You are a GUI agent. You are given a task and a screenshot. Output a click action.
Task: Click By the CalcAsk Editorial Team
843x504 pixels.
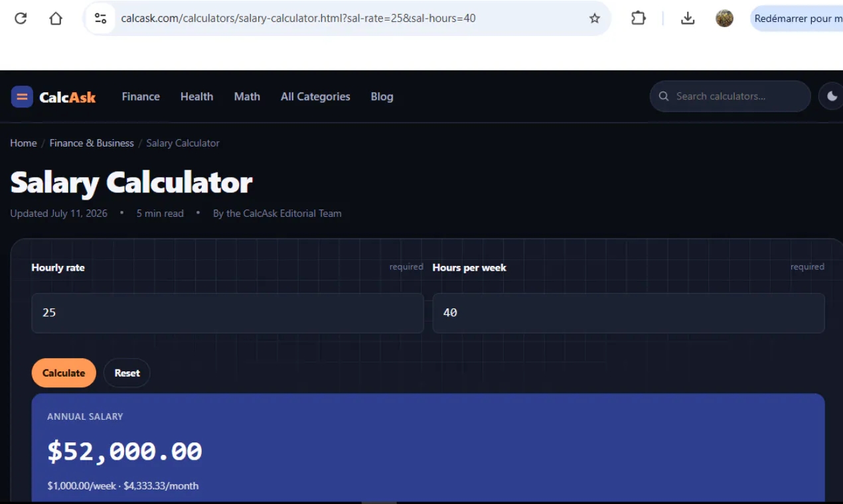tap(277, 214)
